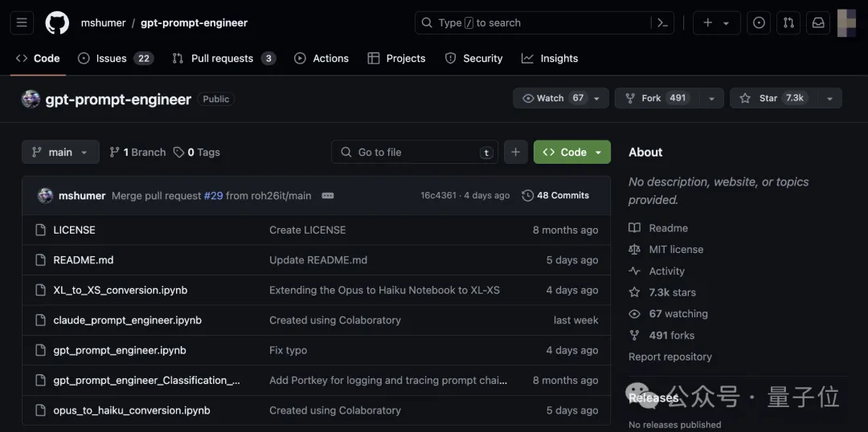Image resolution: width=868 pixels, height=432 pixels.
Task: Open the hamburger navigation menu
Action: 22,22
